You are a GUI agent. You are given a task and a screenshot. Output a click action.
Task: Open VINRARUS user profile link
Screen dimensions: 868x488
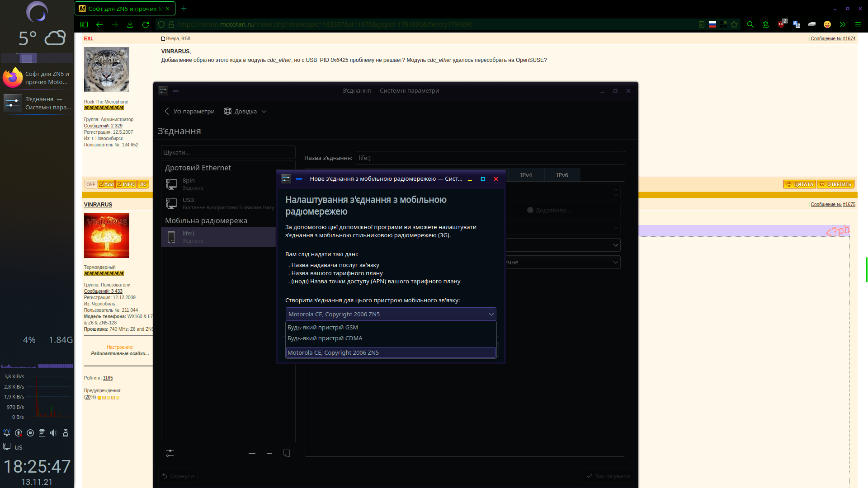pyautogui.click(x=98, y=205)
